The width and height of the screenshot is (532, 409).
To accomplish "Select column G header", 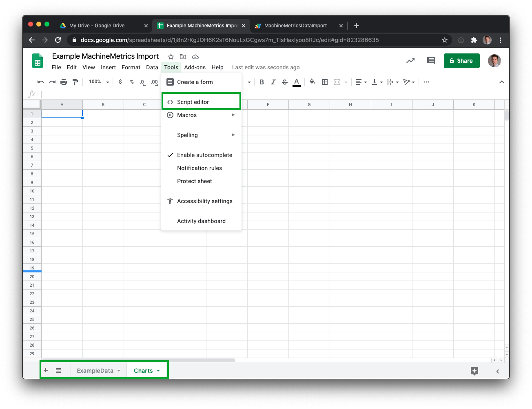I will tap(309, 105).
